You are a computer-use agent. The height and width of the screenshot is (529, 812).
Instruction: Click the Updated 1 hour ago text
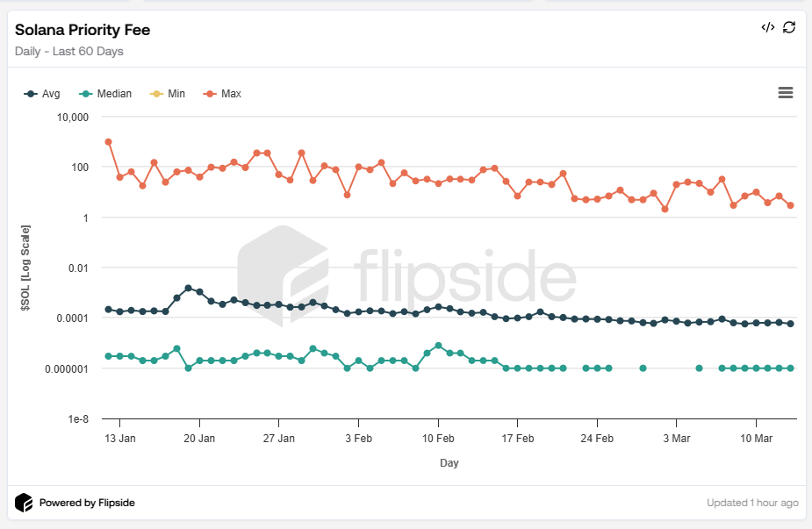(x=752, y=504)
